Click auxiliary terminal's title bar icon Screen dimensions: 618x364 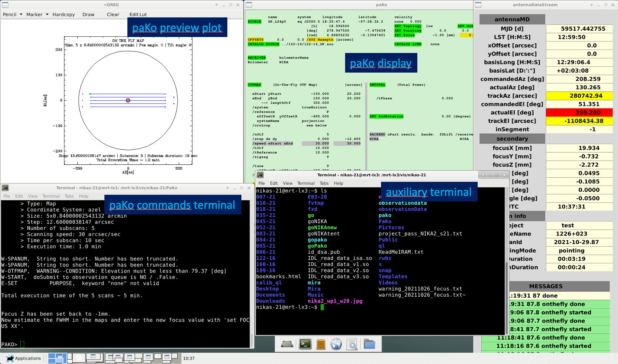click(260, 175)
